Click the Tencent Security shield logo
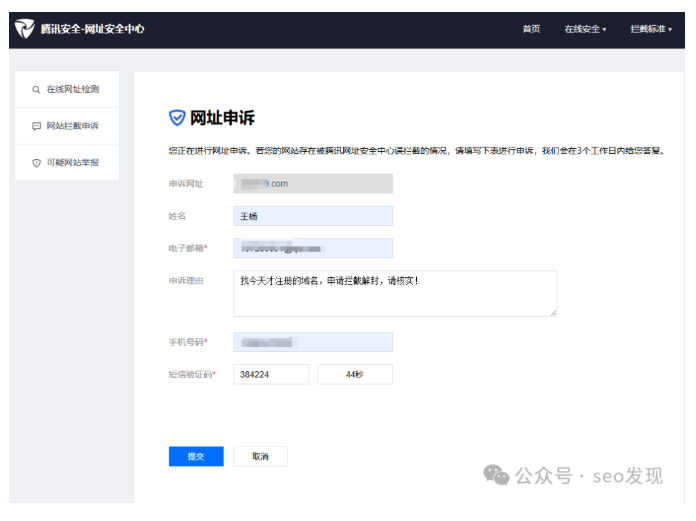This screenshot has width=696, height=521. coord(24,29)
